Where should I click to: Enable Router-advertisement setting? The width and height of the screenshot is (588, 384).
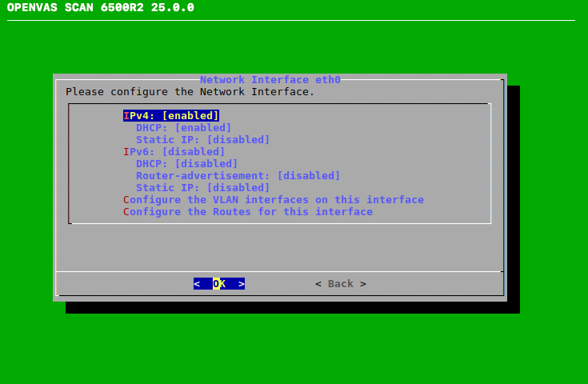(238, 176)
